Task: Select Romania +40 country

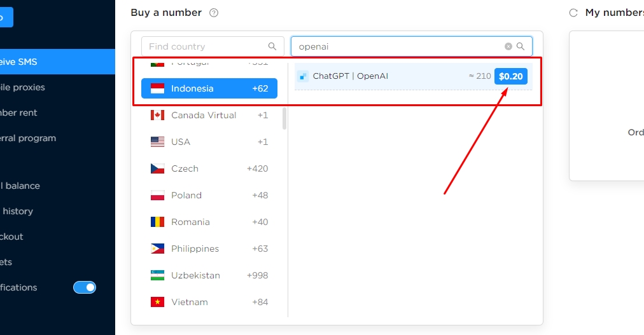Action: 209,222
